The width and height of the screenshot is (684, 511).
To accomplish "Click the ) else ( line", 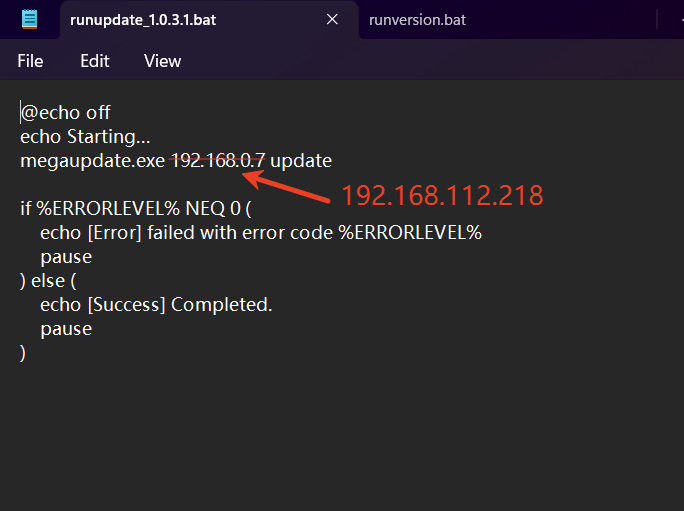I will (48, 281).
